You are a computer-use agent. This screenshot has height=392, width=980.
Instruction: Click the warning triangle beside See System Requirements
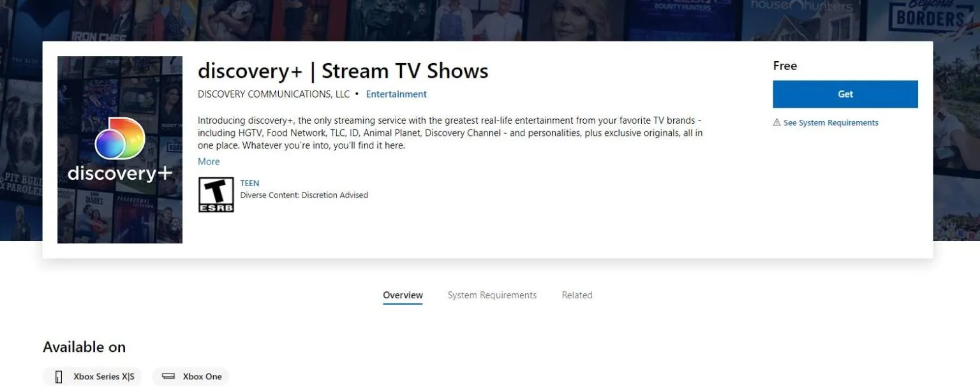(776, 122)
